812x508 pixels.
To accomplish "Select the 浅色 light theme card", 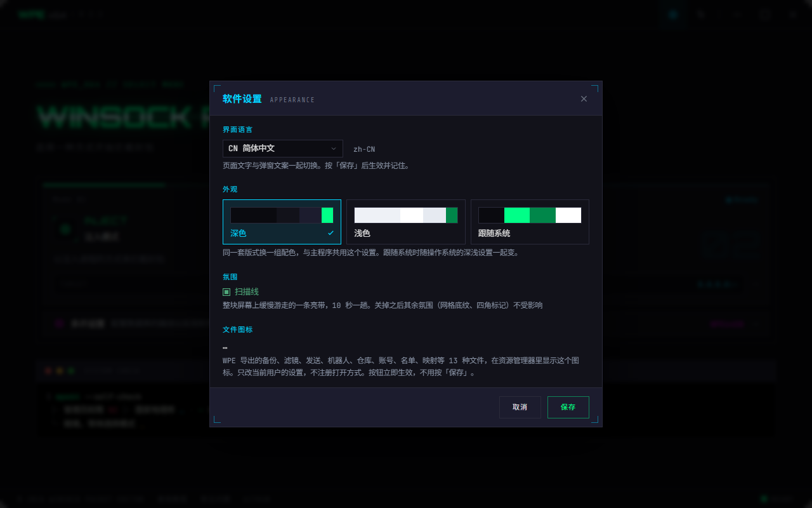I will (x=406, y=222).
